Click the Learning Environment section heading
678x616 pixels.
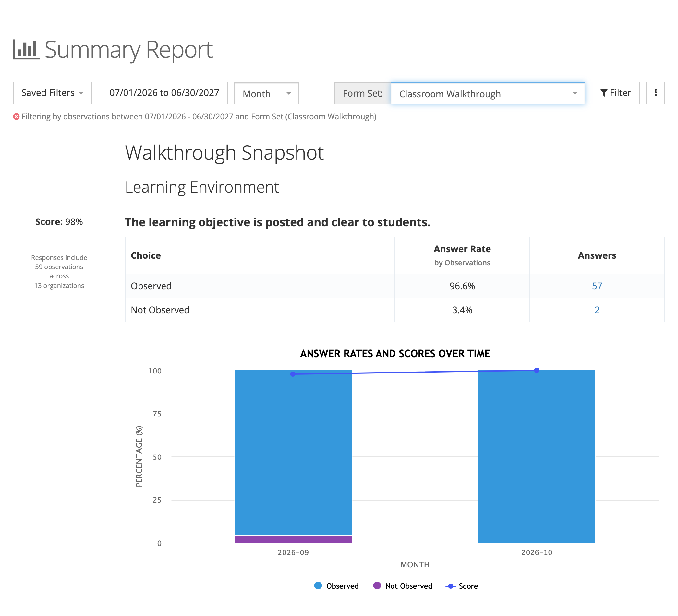pos(202,187)
